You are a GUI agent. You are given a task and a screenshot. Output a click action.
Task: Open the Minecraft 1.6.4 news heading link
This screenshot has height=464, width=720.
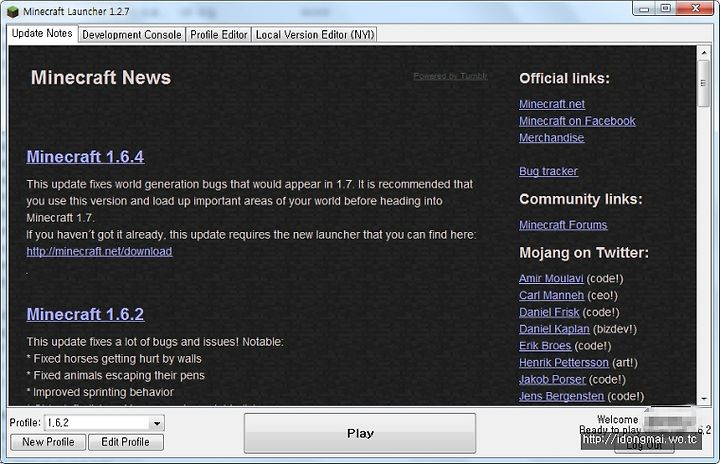[x=85, y=157]
